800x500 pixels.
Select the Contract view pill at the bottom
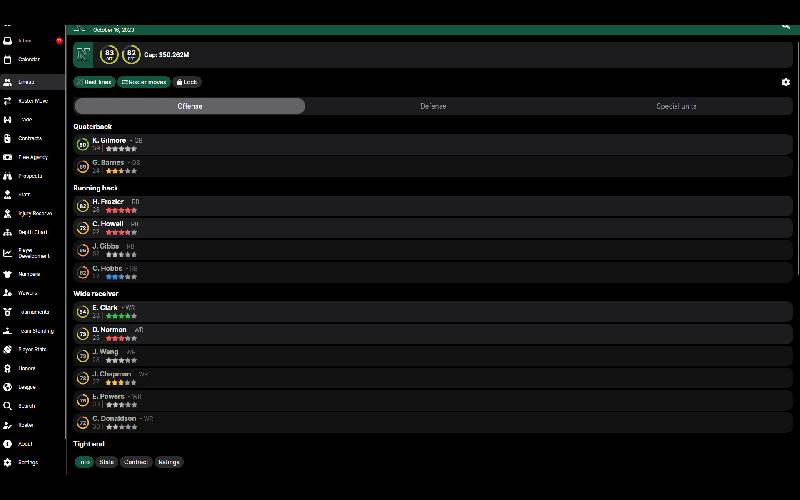click(136, 462)
